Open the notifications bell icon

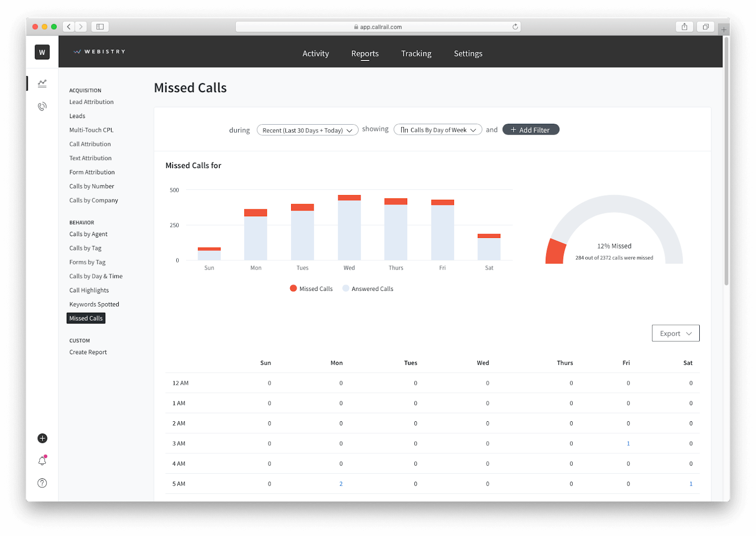coord(42,460)
